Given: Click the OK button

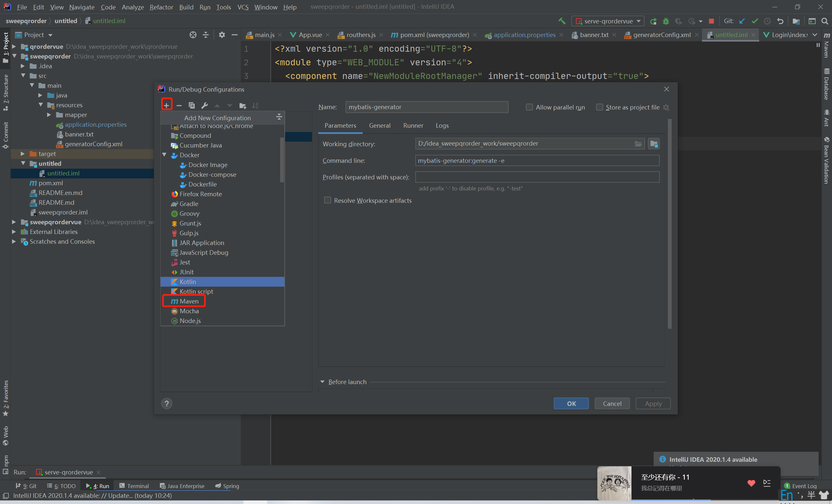Looking at the screenshot, I should pyautogui.click(x=571, y=403).
